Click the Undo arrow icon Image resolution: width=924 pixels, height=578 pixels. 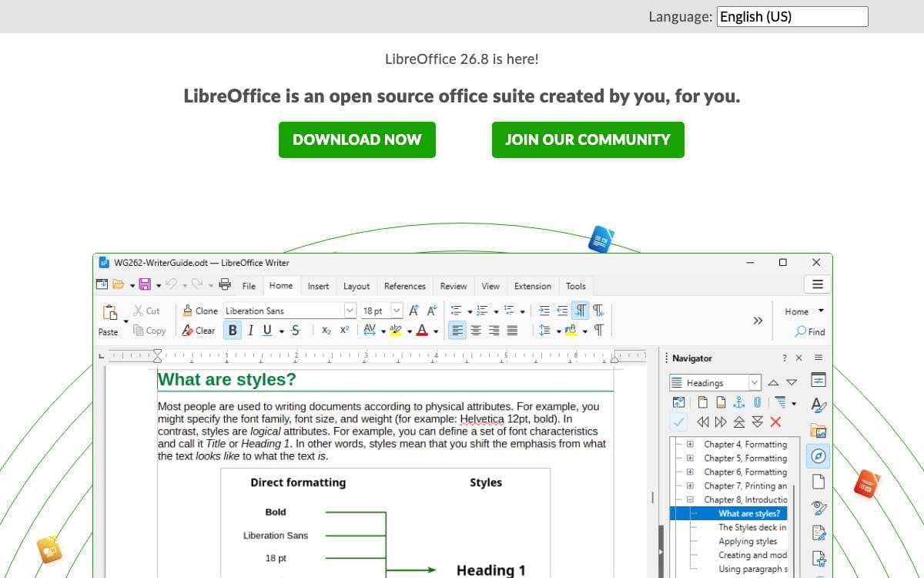tap(172, 285)
